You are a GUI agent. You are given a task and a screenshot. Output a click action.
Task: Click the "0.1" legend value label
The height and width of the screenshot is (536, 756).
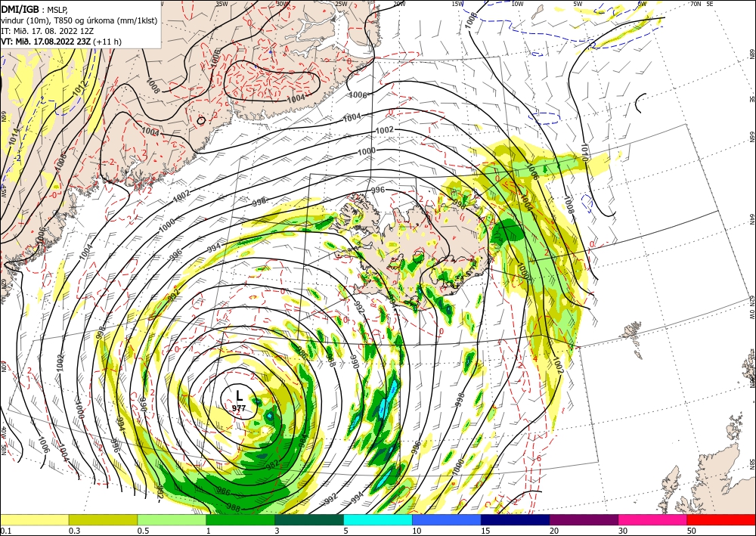(x=5, y=531)
